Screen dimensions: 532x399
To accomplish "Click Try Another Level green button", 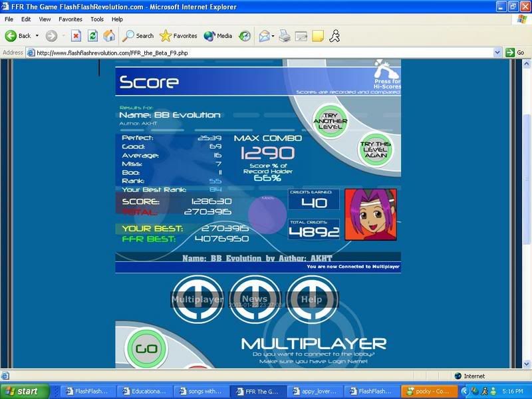I will [330, 121].
